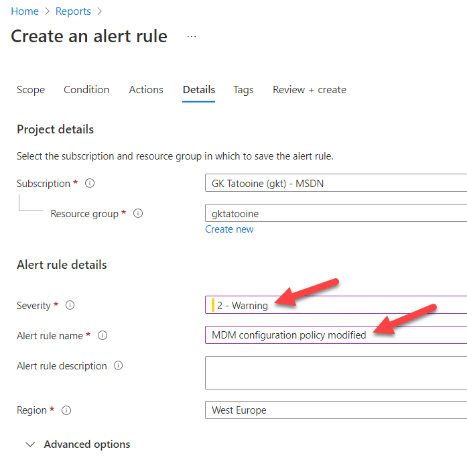Navigate to Reports breadcrumb link
The width and height of the screenshot is (467, 476).
73,11
